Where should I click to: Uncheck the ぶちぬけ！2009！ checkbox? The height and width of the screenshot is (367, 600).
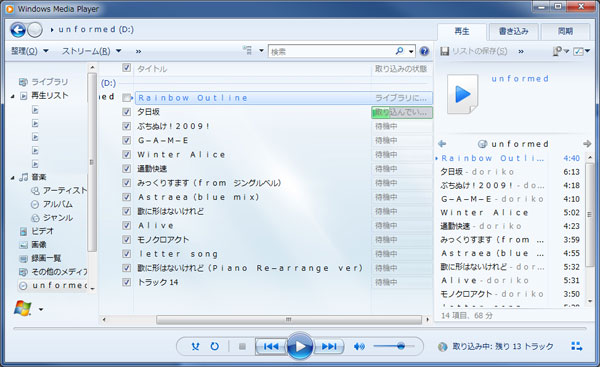coord(126,126)
